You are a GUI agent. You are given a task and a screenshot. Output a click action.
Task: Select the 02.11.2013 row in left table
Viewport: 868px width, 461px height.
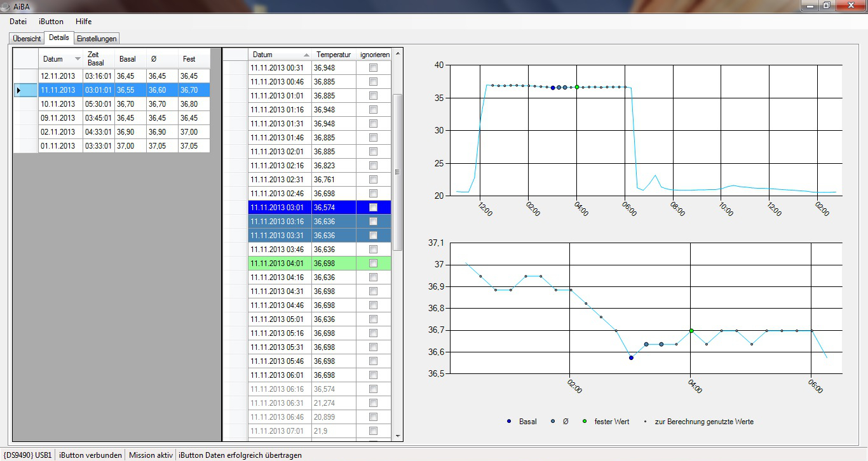point(111,132)
